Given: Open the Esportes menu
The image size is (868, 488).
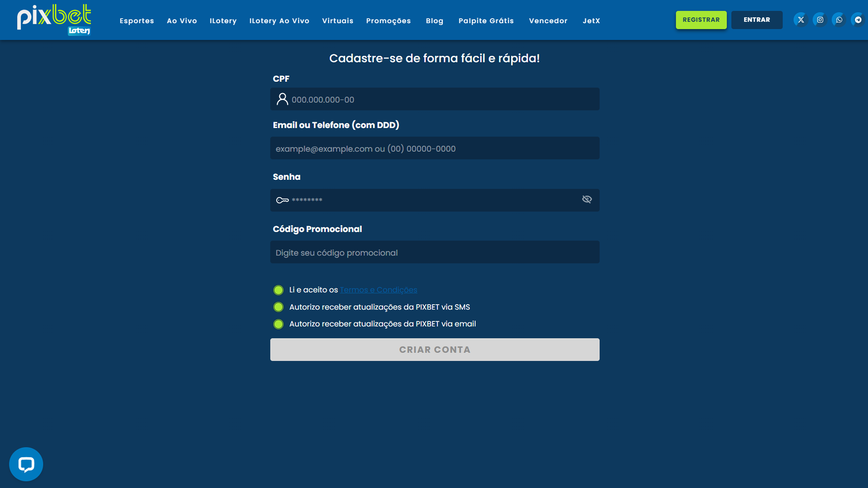Looking at the screenshot, I should tap(137, 21).
